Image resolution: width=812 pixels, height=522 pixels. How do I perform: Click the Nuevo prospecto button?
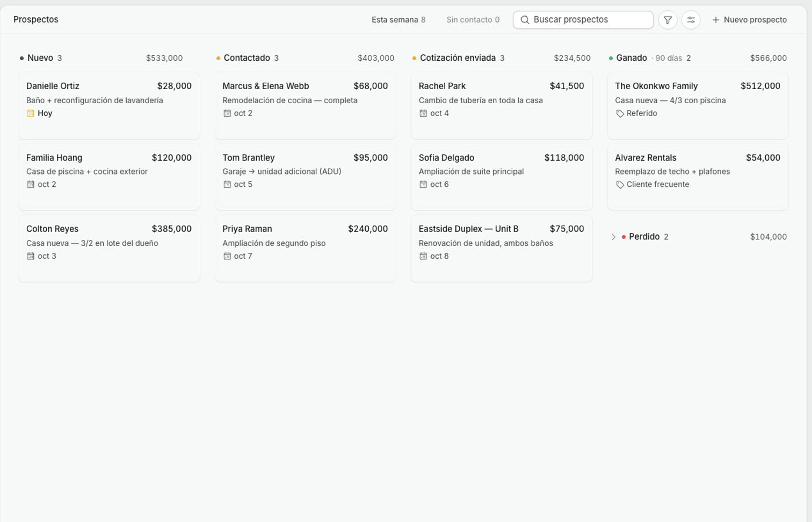[749, 20]
